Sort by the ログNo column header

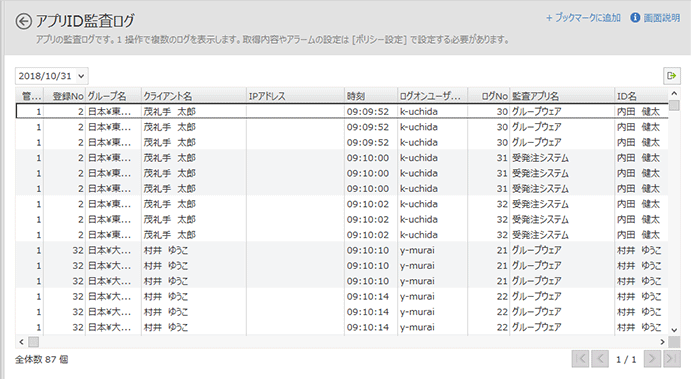coord(488,96)
